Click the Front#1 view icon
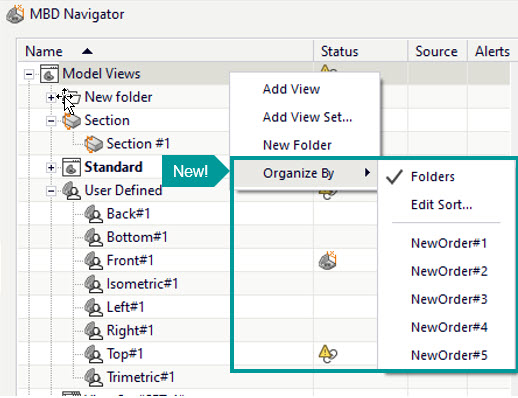Image resolution: width=518 pixels, height=398 pixels. 93,261
